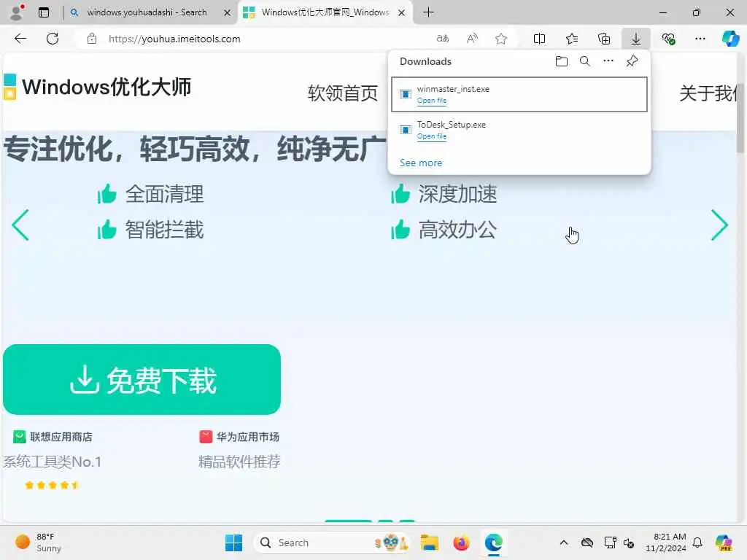This screenshot has width=747, height=560.
Task: Open Split screen icon
Action: (x=539, y=39)
